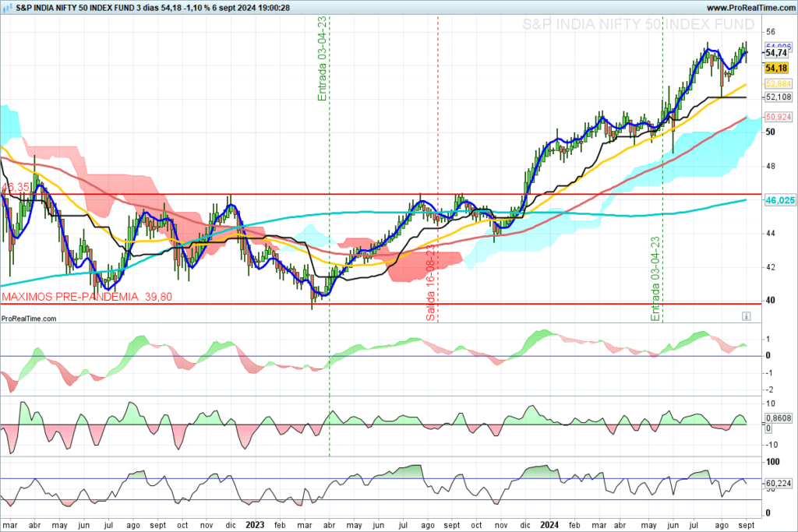This screenshot has height=532, width=798.
Task: Click the 60,224 oscillator value label
Action: click(x=779, y=483)
